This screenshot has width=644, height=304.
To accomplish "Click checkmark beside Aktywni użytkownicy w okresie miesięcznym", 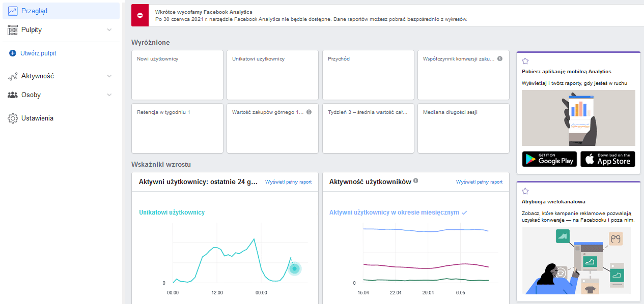I will pyautogui.click(x=464, y=212).
